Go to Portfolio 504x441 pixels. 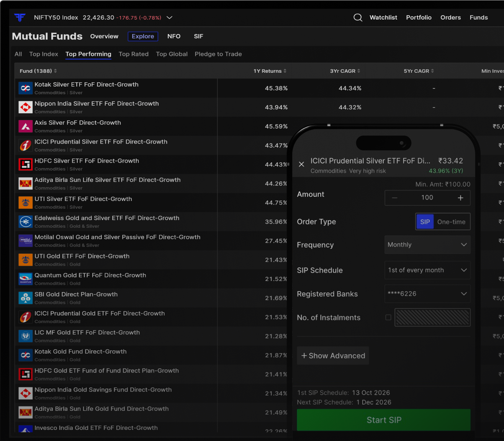(419, 18)
